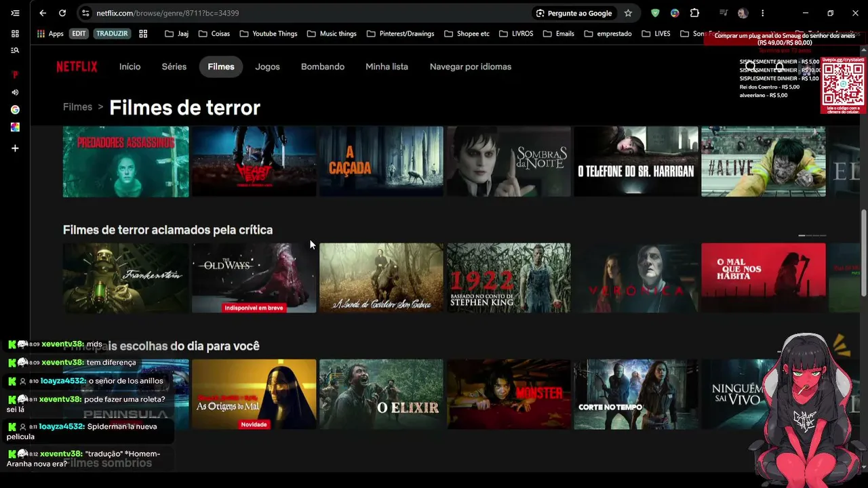Open the Heart Eyes movie thumbnail
Image resolution: width=868 pixels, height=488 pixels.
[x=254, y=161]
